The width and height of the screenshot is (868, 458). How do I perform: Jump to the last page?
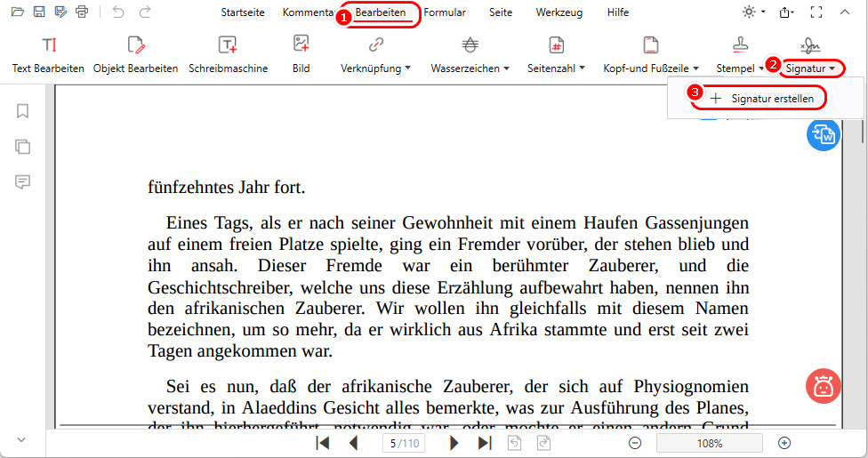tap(485, 443)
